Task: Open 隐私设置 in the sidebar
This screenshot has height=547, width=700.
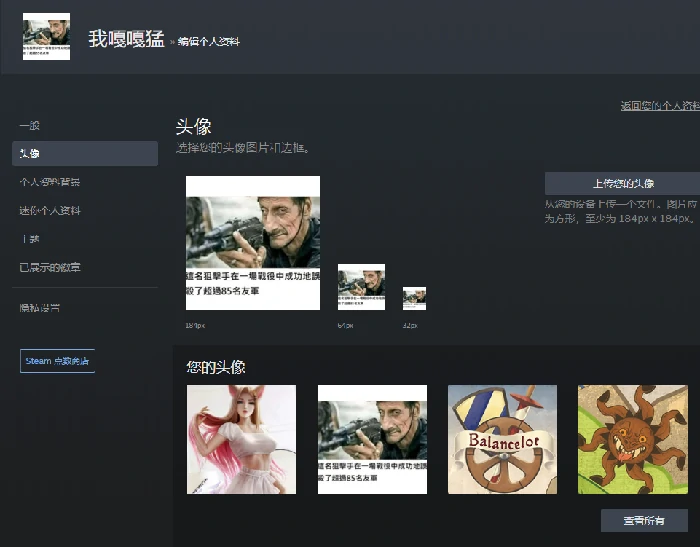Action: pyautogui.click(x=40, y=308)
